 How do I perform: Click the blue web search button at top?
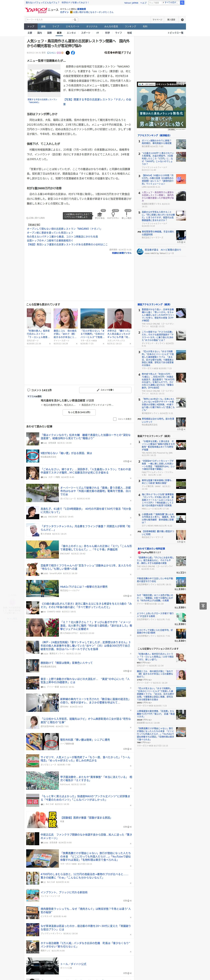click(x=182, y=3)
